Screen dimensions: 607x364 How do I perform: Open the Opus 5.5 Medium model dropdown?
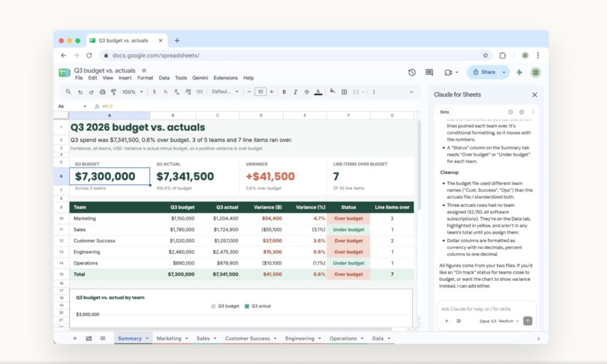coord(499,321)
